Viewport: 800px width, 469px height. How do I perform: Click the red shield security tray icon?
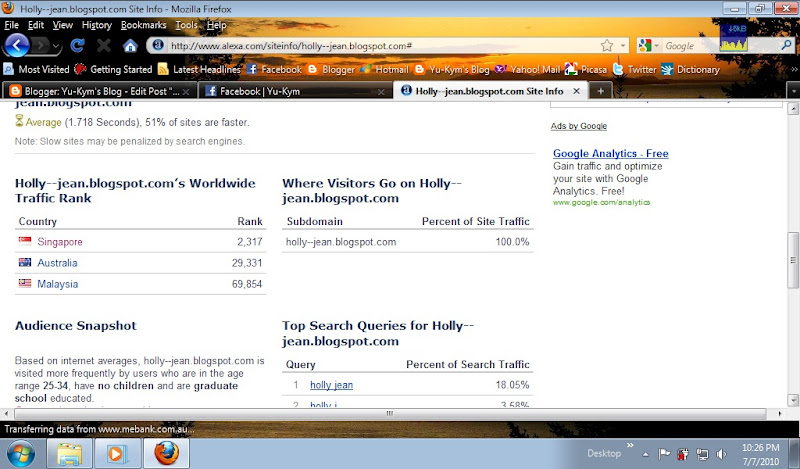click(x=683, y=454)
